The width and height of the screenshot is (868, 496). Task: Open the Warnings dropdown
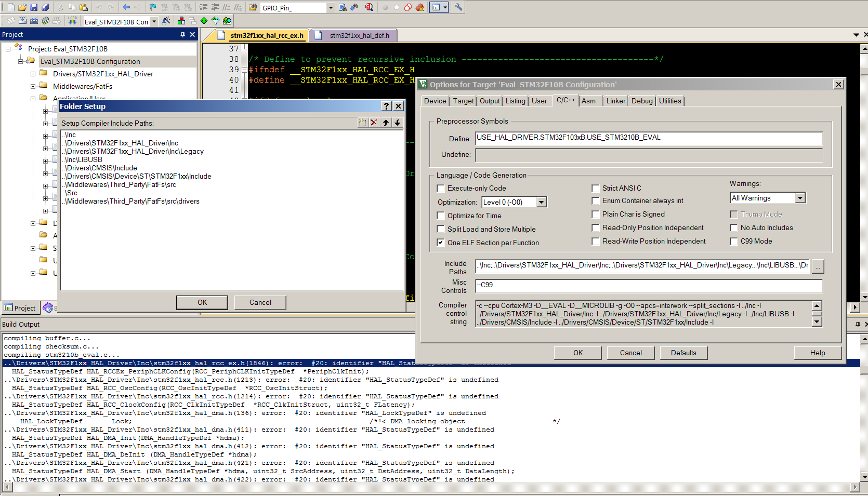[x=800, y=198]
